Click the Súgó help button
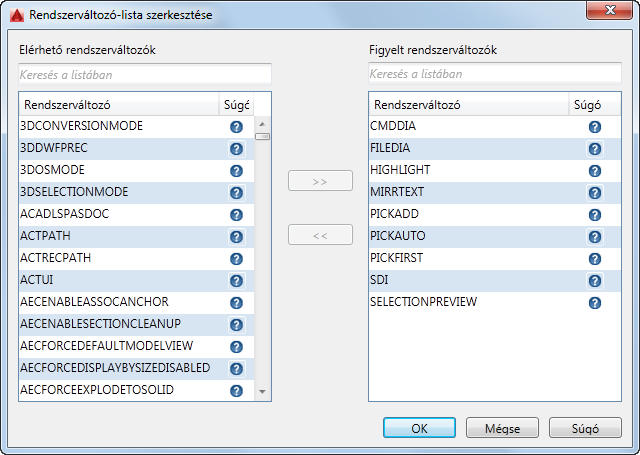This screenshot has height=455, width=640. (x=585, y=428)
